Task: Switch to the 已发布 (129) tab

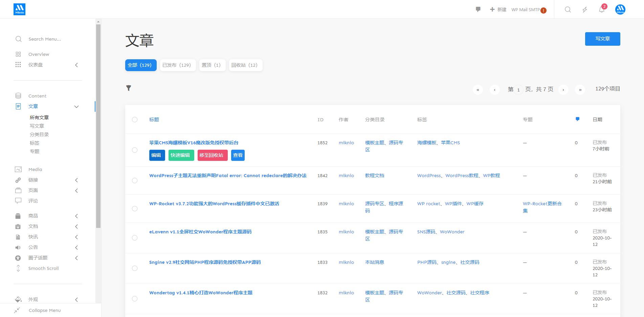Action: coord(178,65)
